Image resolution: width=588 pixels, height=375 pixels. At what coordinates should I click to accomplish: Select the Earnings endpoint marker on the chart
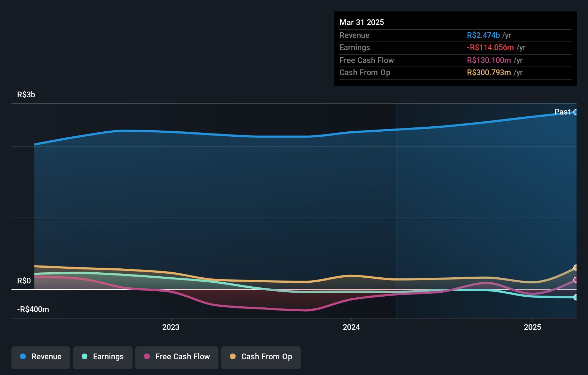point(575,297)
